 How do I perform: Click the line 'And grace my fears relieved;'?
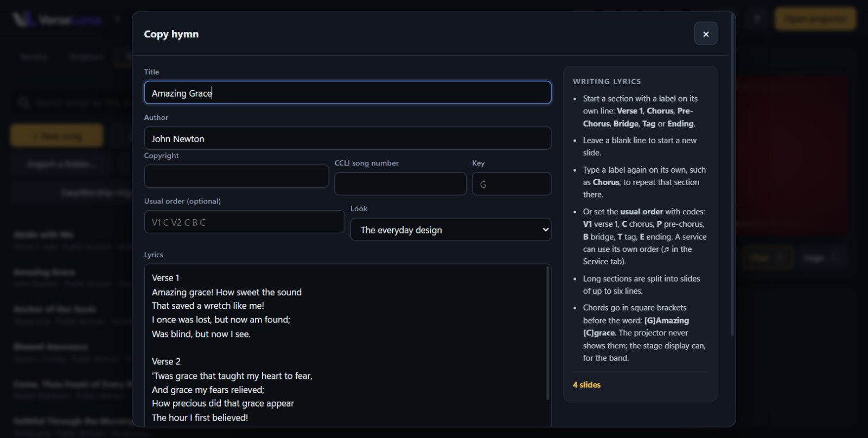tap(208, 390)
